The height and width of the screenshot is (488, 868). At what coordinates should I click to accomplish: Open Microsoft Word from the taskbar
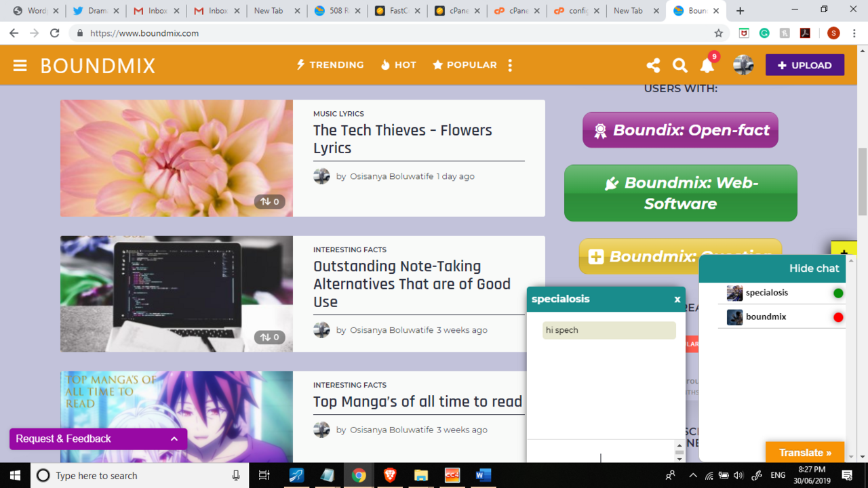click(x=483, y=475)
